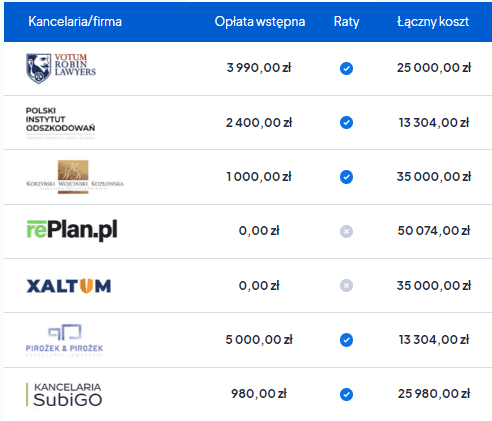Click 35 000,00 zł total for XALTUM

point(434,286)
